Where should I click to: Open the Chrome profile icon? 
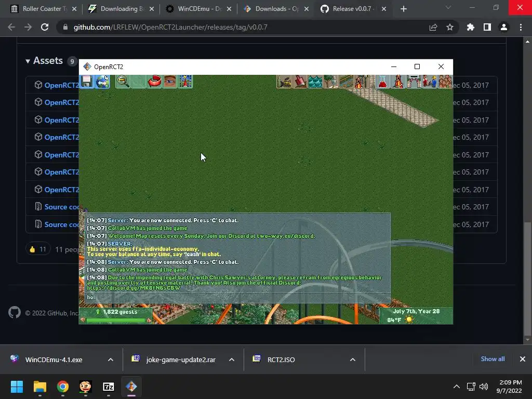point(504,27)
